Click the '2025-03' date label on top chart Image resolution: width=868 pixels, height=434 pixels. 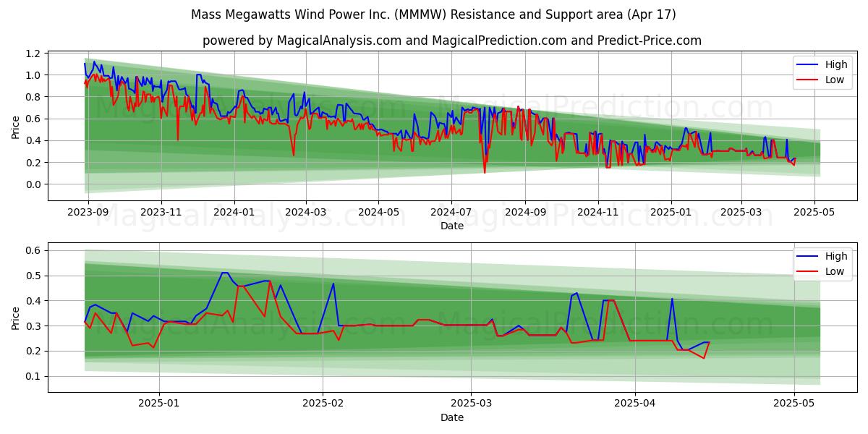point(741,213)
